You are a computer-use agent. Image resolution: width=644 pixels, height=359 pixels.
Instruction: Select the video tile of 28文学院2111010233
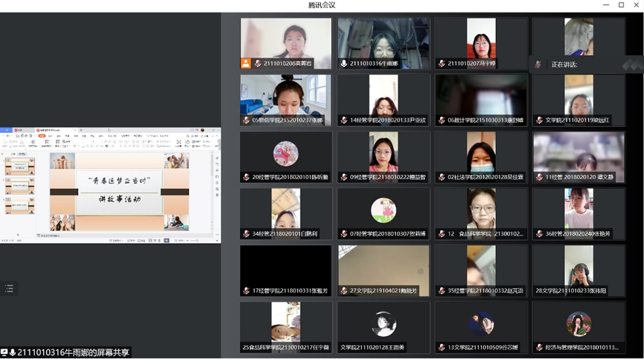[579, 270]
